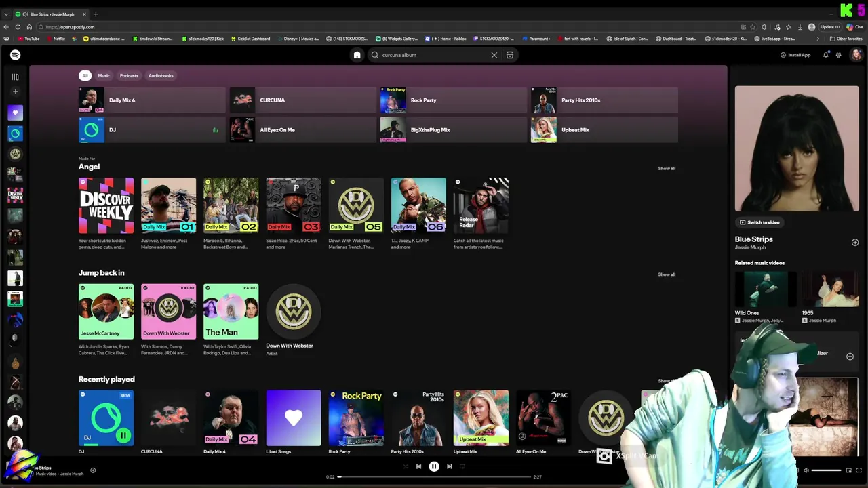Pause the current song

point(434,466)
